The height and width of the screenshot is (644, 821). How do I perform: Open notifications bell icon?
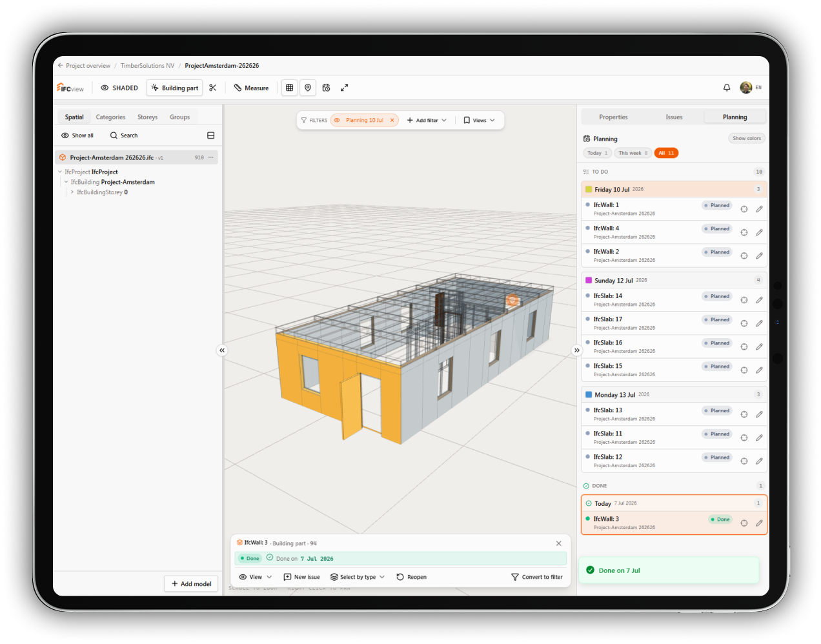727,88
